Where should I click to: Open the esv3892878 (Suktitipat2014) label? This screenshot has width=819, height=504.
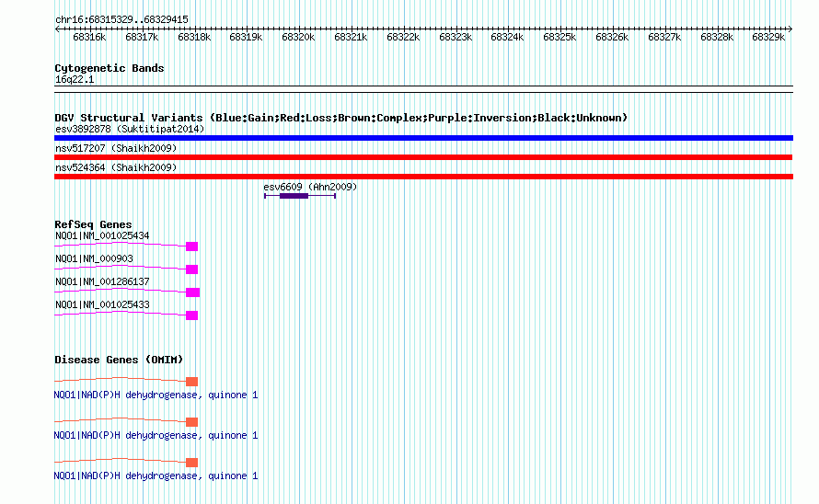pos(130,129)
